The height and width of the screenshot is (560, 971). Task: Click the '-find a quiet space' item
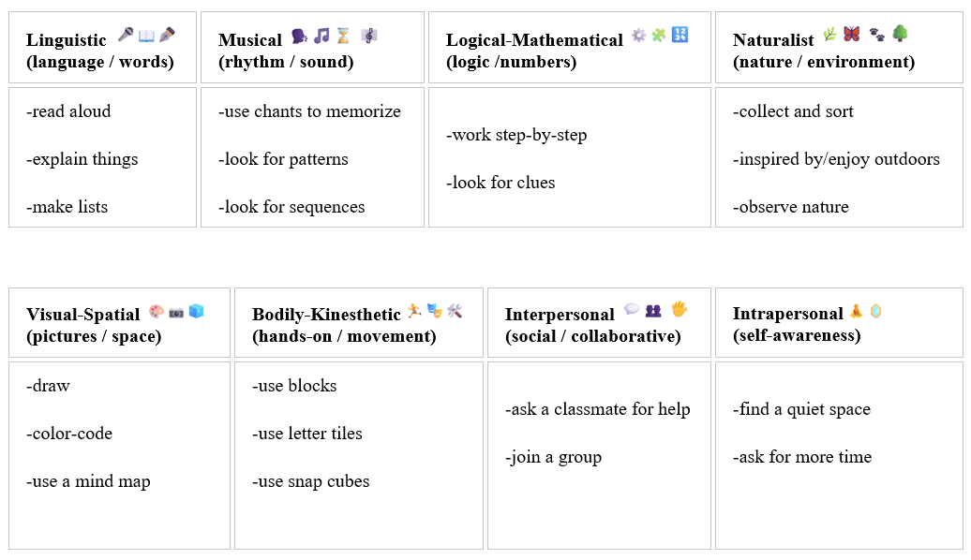(x=802, y=409)
